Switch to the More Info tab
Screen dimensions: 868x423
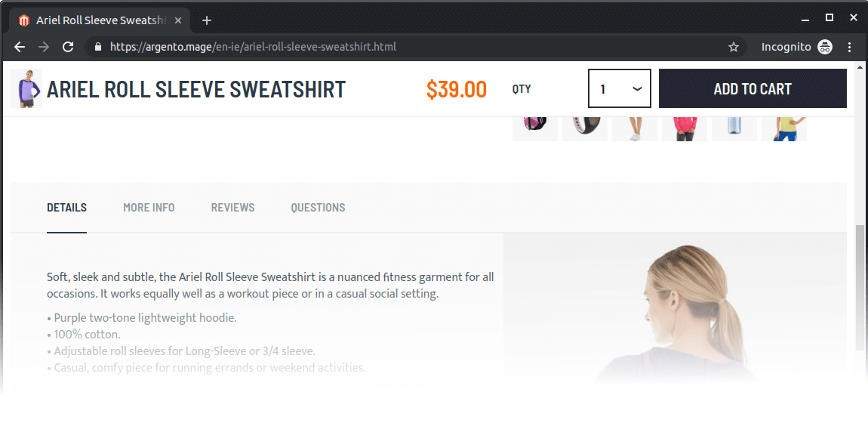[x=149, y=208]
